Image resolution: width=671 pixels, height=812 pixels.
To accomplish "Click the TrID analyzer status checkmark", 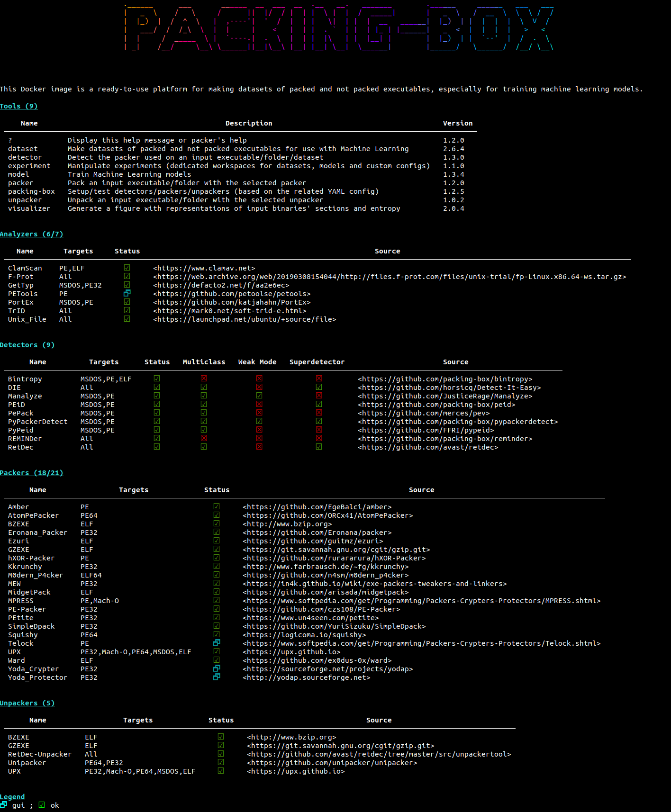I will coord(127,310).
